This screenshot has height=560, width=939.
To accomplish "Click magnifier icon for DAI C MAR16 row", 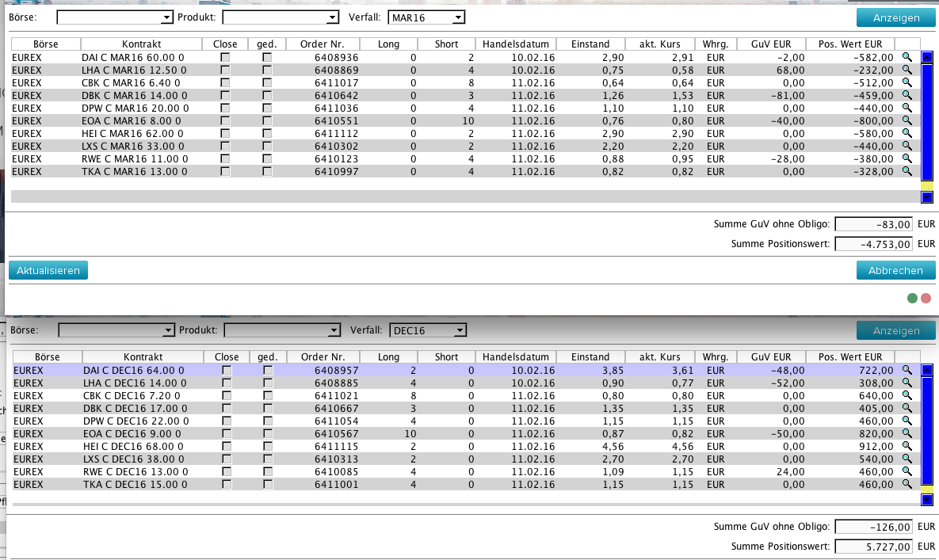I will pos(907,57).
